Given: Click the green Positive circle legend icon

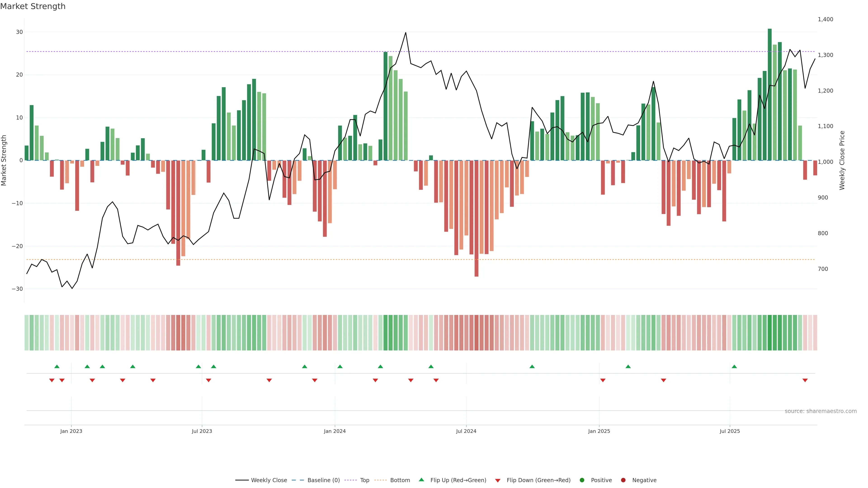Looking at the screenshot, I should pos(582,480).
